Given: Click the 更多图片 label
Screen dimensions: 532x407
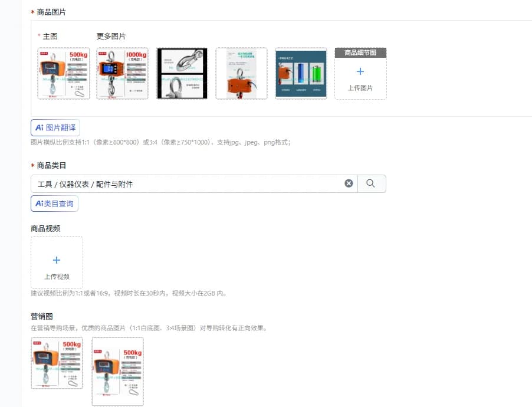Looking at the screenshot, I should (x=111, y=37).
